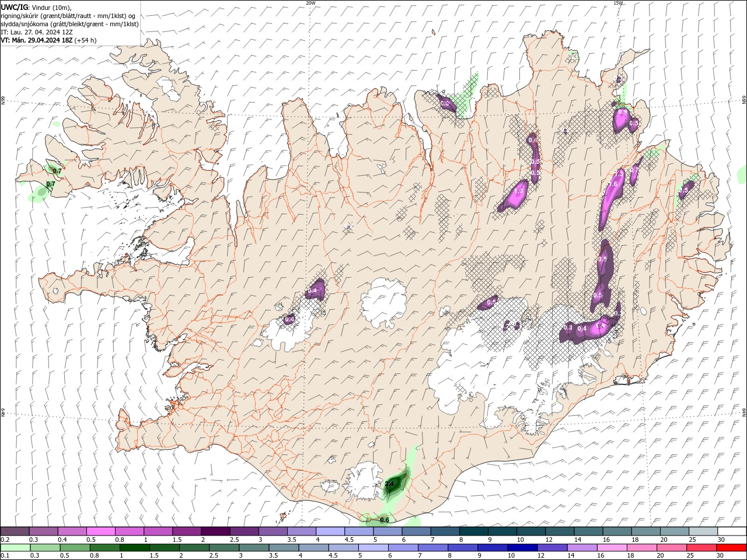The image size is (747, 560).
Task: Click the valid time 'VT: Mán. 29.04.2024 18Z (+54 h)'
Action: tap(49, 40)
